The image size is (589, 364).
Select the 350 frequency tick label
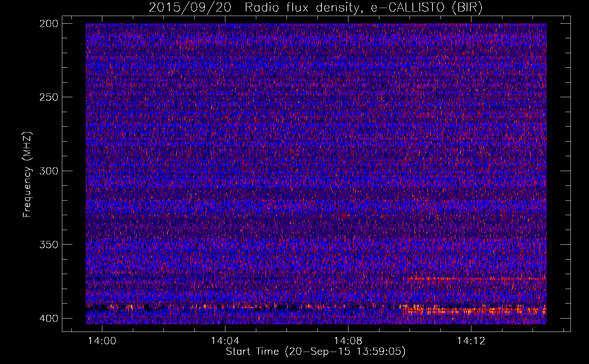click(48, 244)
